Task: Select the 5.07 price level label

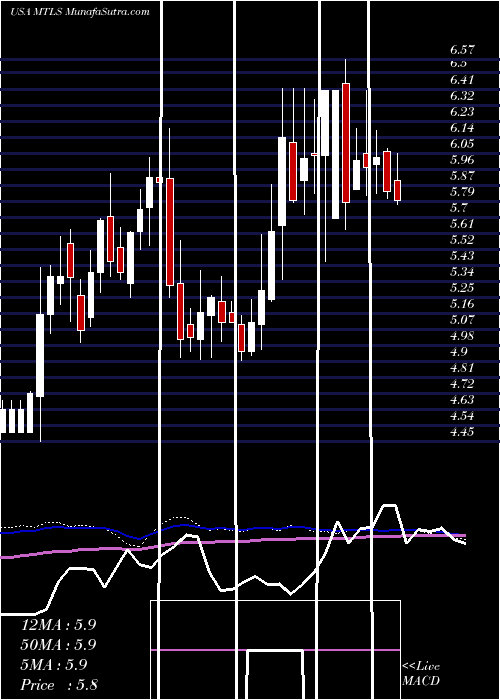Action: (x=462, y=320)
